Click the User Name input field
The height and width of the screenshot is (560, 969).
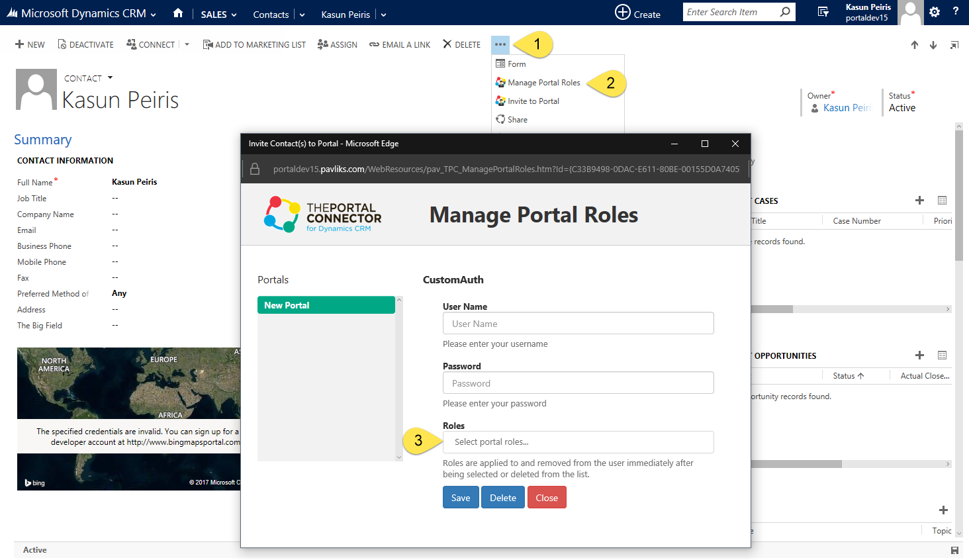[x=578, y=323]
